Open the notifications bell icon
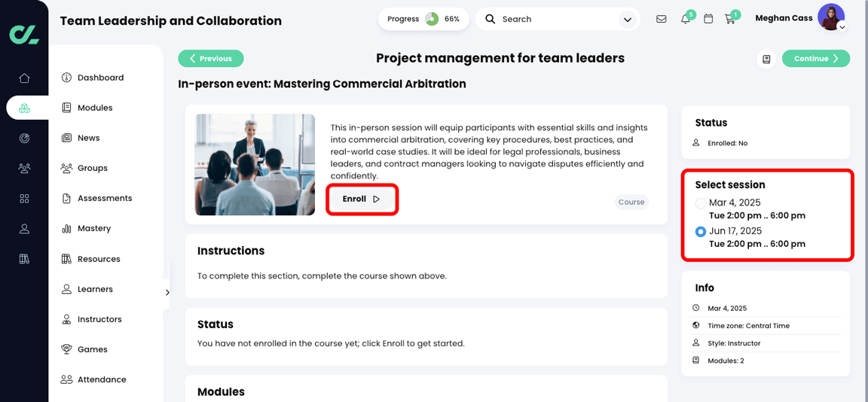Screen dimensions: 868x402 click(686, 20)
